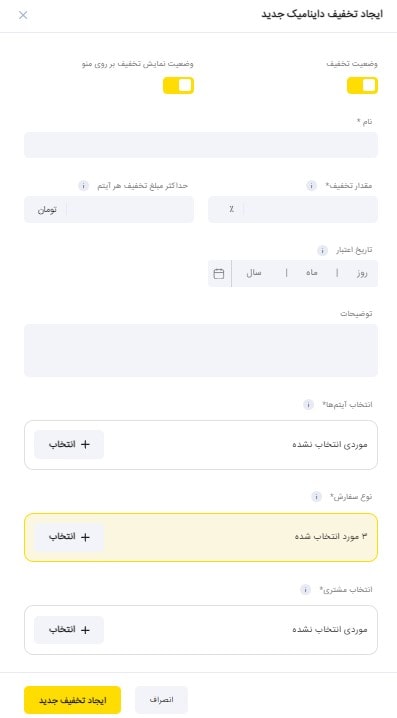The width and height of the screenshot is (397, 718).
Task: Click the توضیحات description text area
Action: point(201,350)
